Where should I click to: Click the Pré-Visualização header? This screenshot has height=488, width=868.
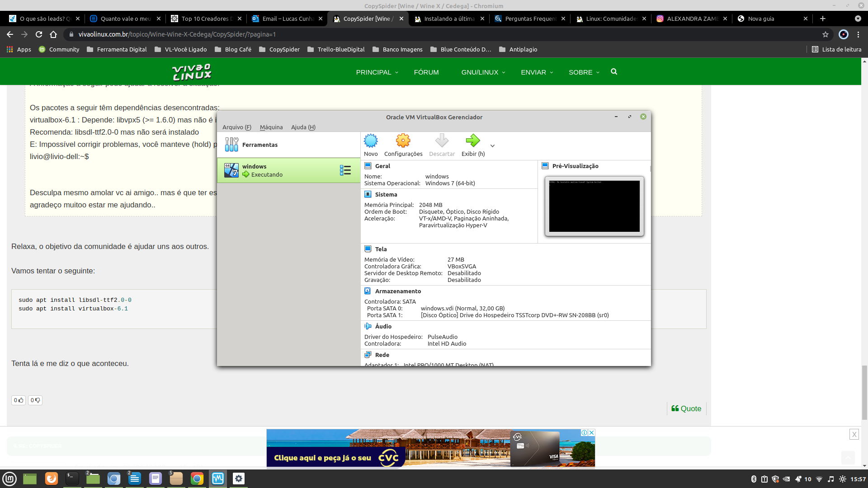click(575, 166)
